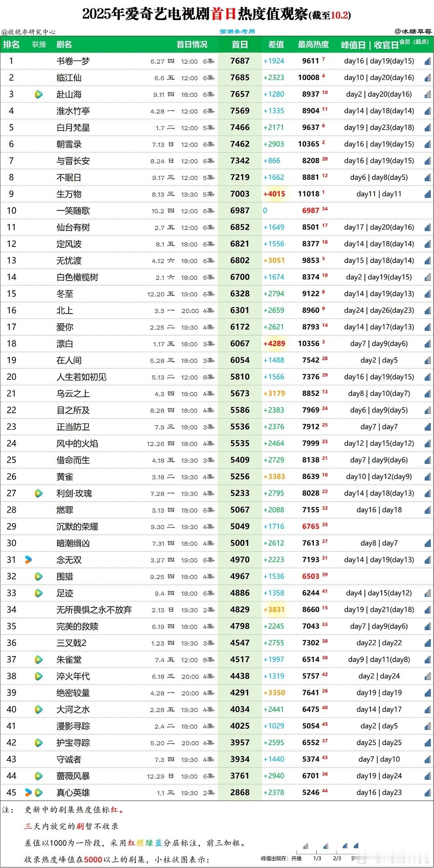The width and height of the screenshot is (434, 868).
Task: Click day25 | day25 in 护宝寻踪 row
Action: pyautogui.click(x=379, y=743)
